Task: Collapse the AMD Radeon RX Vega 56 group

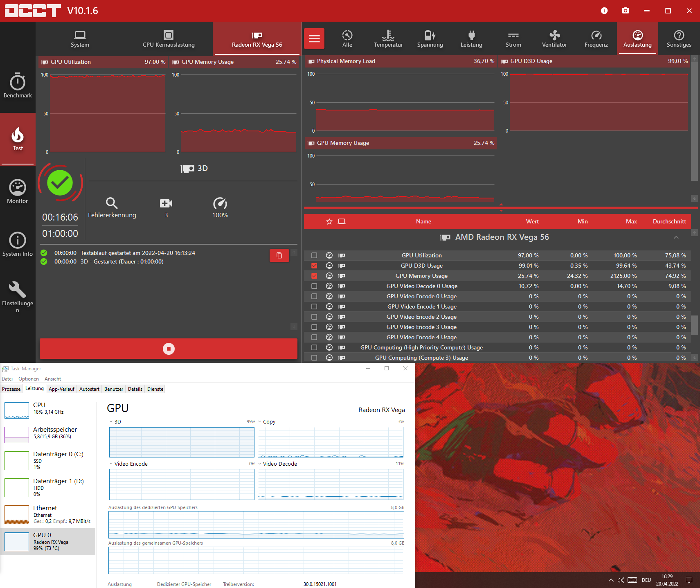Action: [676, 237]
